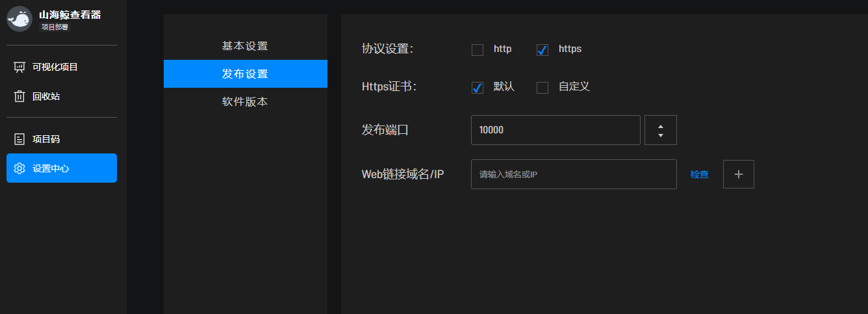Screen dimensions: 868x314
Task: Focus the 发布端口 input field
Action: (555, 130)
